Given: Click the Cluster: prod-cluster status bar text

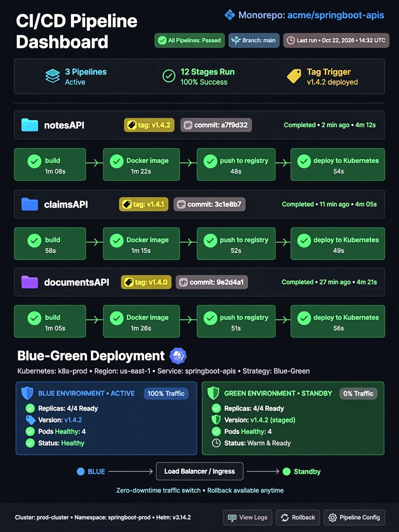Looking at the screenshot, I should tap(103, 517).
